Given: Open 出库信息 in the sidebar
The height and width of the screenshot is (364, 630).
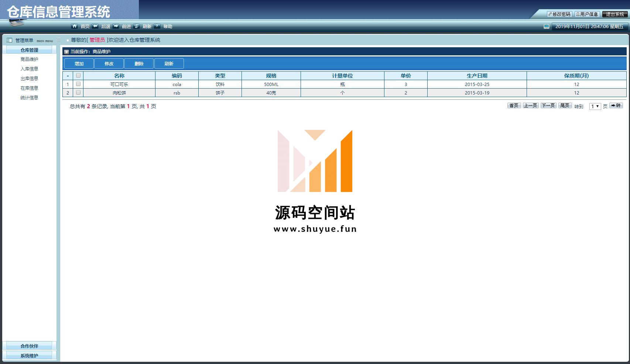Looking at the screenshot, I should click(30, 79).
